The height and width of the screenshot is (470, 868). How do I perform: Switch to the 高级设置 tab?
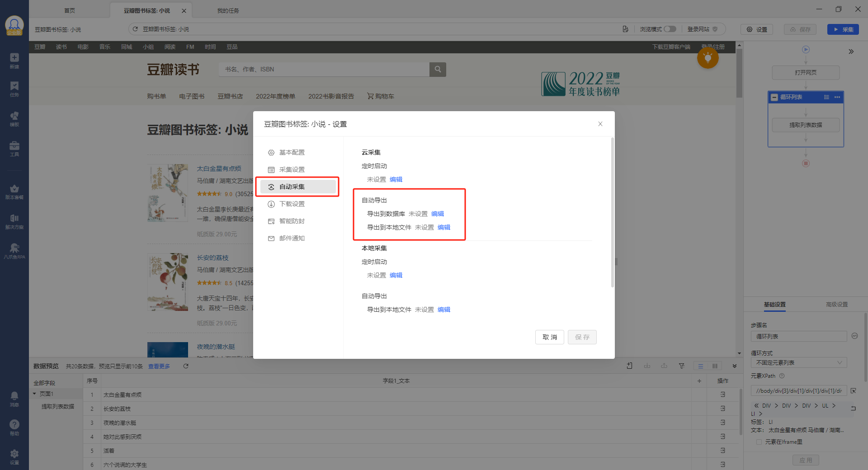[x=837, y=305]
